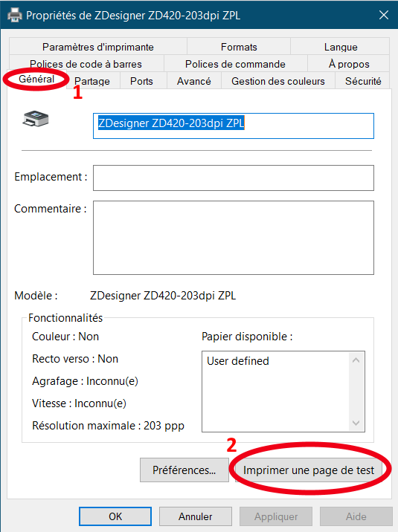This screenshot has height=532, width=398.
Task: Click Résolution maximale : 203 ppp text
Action: coord(108,426)
